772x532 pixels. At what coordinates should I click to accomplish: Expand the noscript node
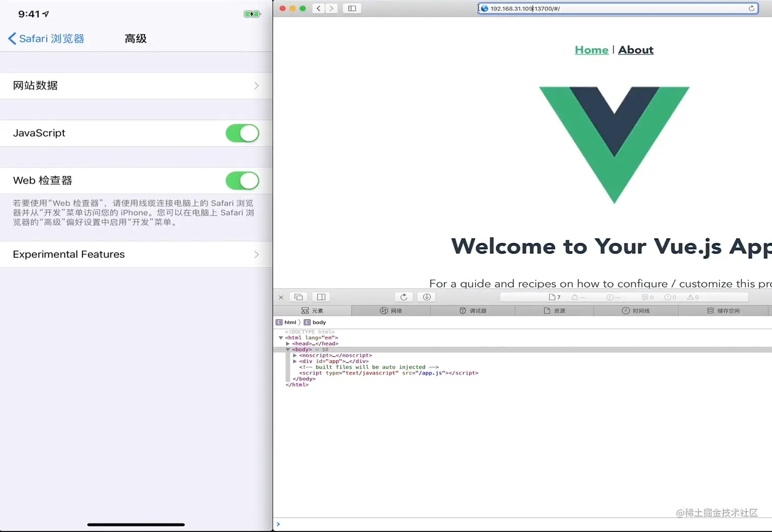[295, 355]
